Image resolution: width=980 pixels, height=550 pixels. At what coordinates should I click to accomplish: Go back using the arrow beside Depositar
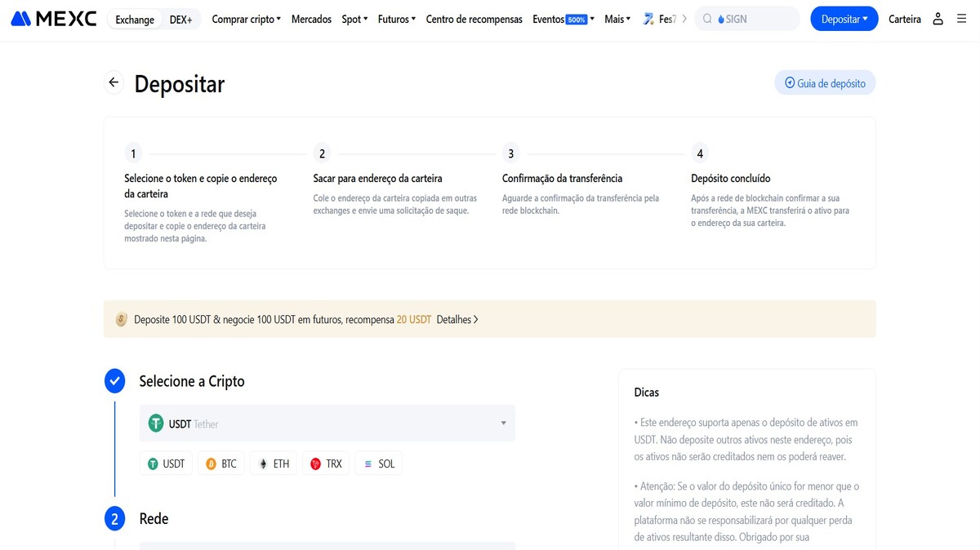coord(114,82)
